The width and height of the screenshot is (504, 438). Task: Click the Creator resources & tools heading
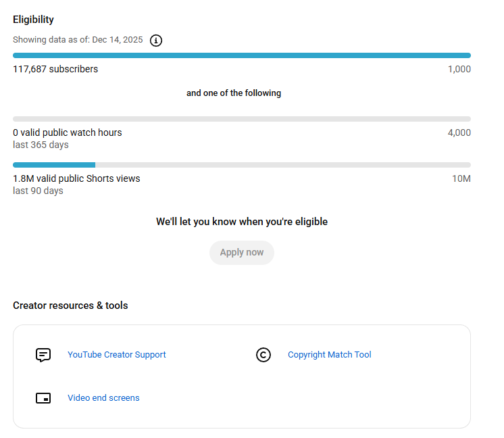(70, 306)
